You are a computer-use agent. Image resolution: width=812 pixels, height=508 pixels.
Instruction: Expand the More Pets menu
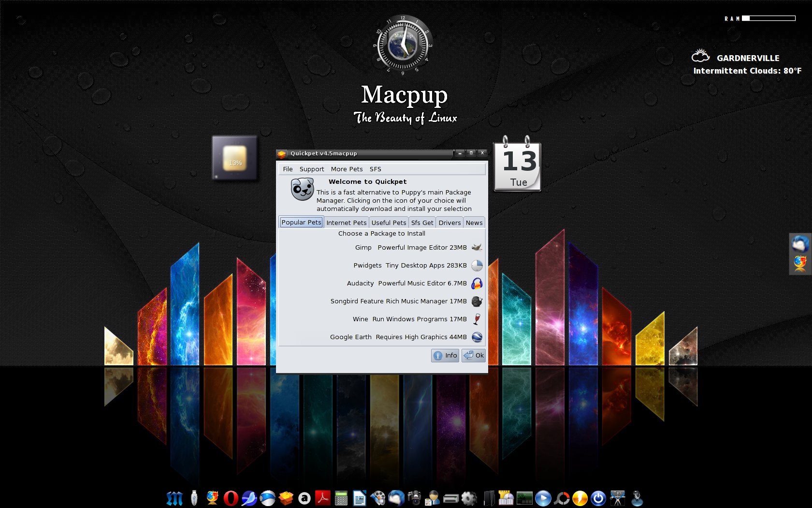(x=347, y=169)
